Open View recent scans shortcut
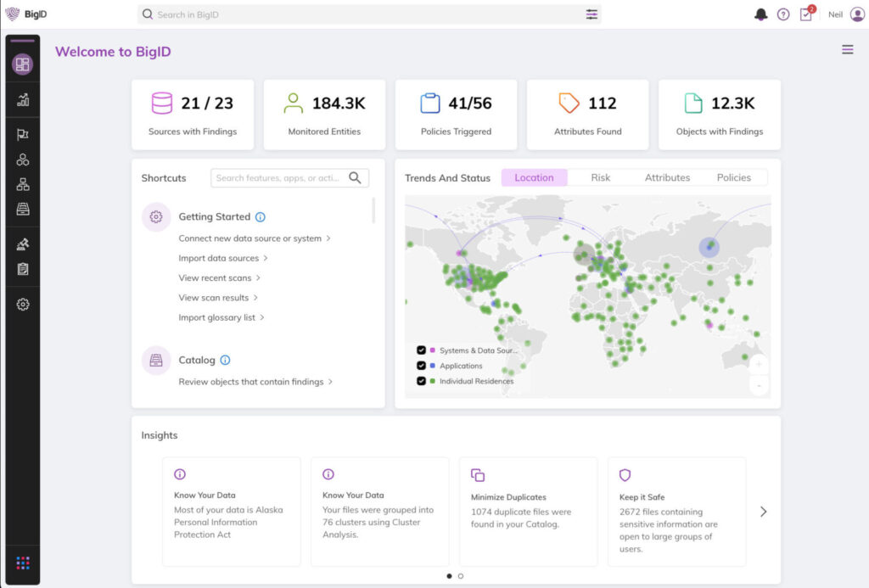Image resolution: width=869 pixels, height=588 pixels. (x=220, y=278)
